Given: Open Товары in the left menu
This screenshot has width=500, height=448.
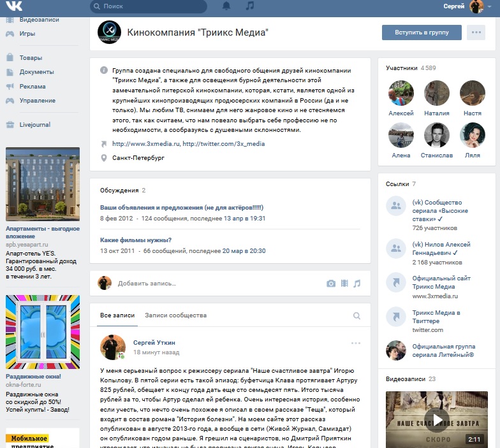Looking at the screenshot, I should click(31, 57).
